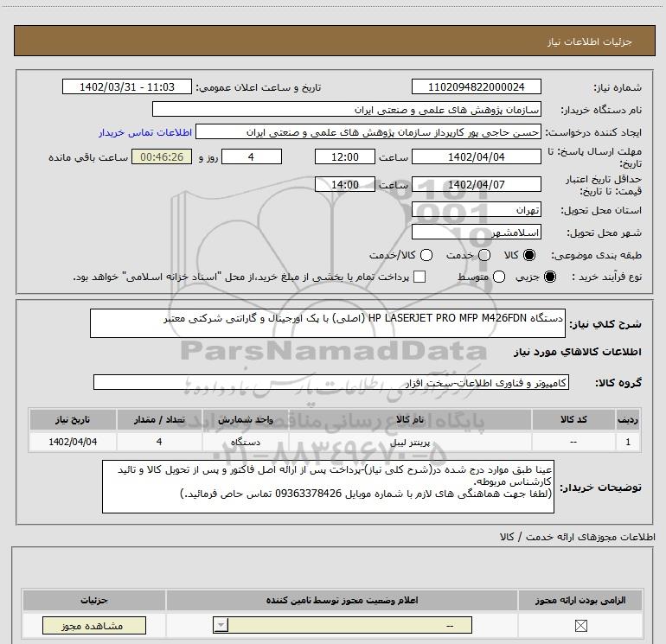Screen dimensions: 666x644
Task: Click the پرینتر لیبل cell in goods table
Action: coord(410,442)
